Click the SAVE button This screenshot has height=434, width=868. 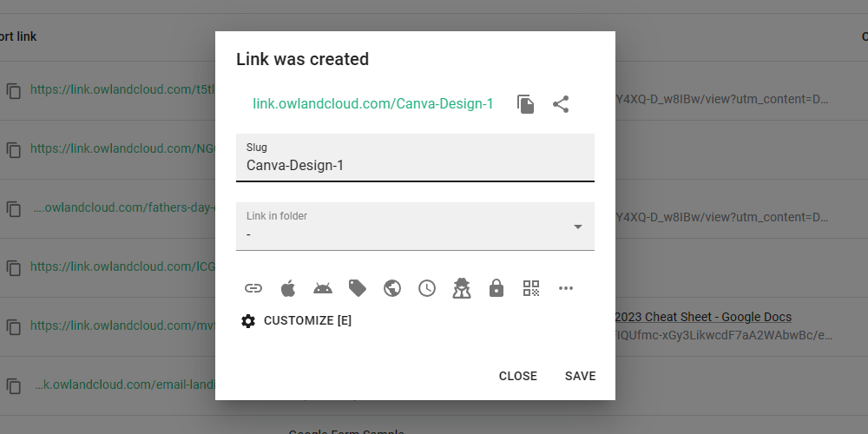coord(580,376)
